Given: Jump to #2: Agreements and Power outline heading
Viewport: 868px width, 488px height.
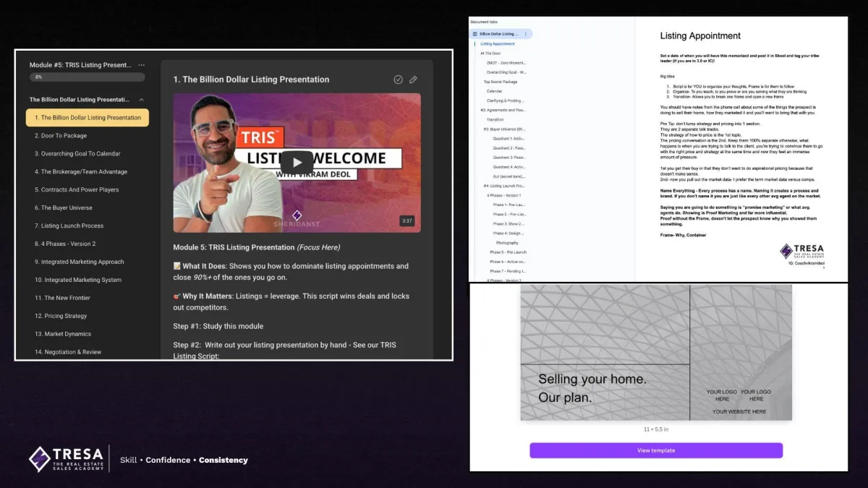Looking at the screenshot, I should [503, 110].
